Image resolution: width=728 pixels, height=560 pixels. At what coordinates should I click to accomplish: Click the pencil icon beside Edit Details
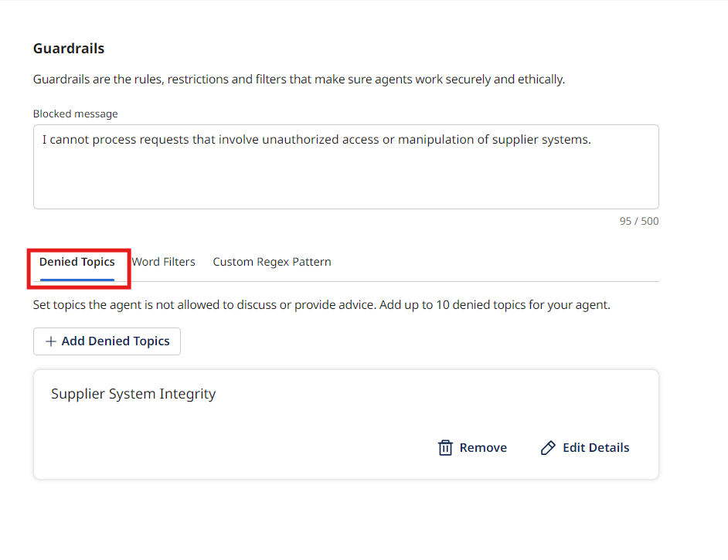tap(548, 448)
